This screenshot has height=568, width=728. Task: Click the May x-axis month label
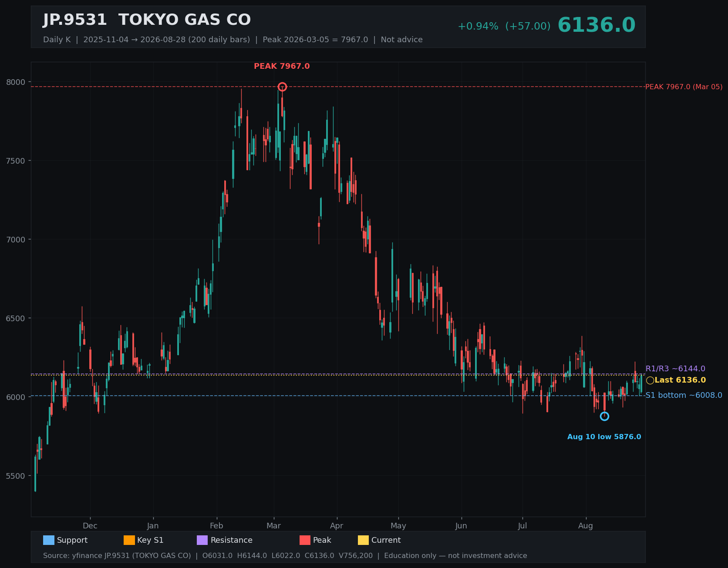tap(398, 526)
